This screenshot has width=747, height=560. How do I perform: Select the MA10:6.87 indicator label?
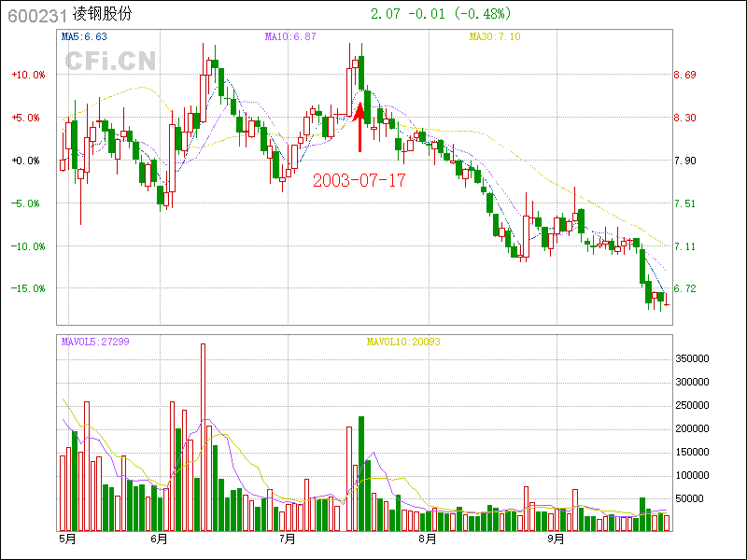(290, 37)
